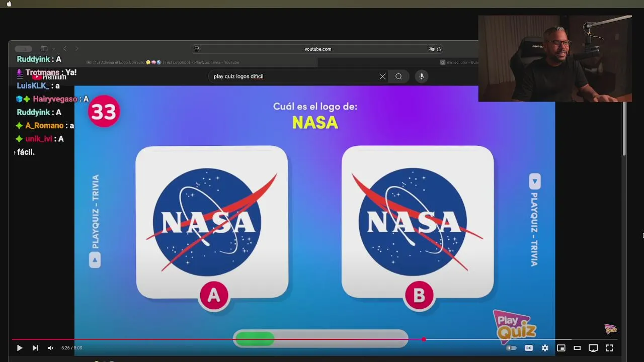Click the green countdown timer bar
Screen dimensions: 644x362
tap(255, 339)
